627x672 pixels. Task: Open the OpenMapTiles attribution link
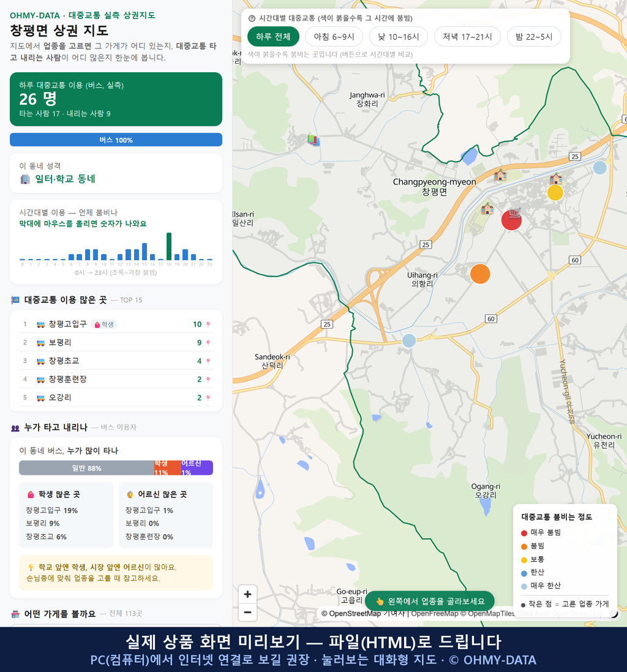pyautogui.click(x=488, y=614)
